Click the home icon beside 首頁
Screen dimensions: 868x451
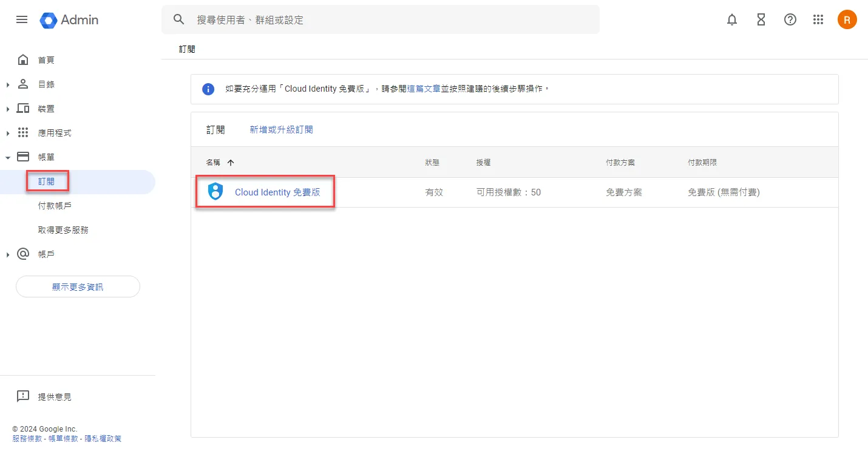[23, 59]
